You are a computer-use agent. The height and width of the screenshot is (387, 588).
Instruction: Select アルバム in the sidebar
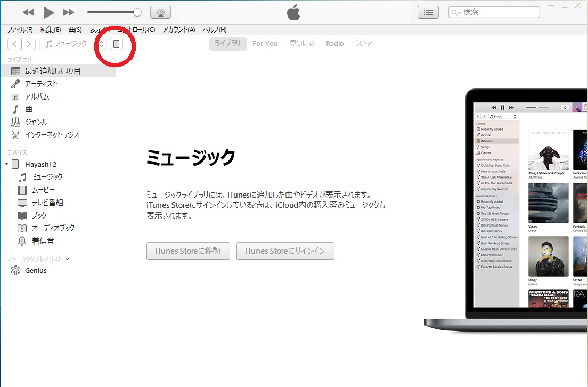[x=59, y=96]
